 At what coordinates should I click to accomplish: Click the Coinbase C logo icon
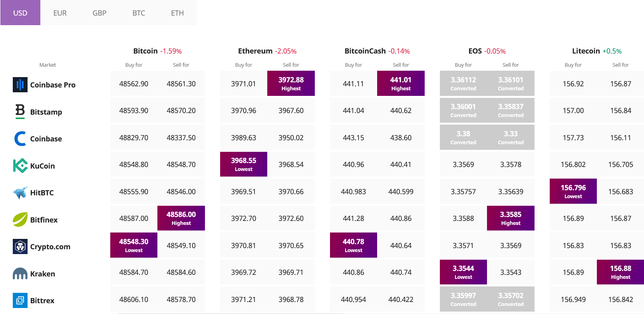point(20,139)
